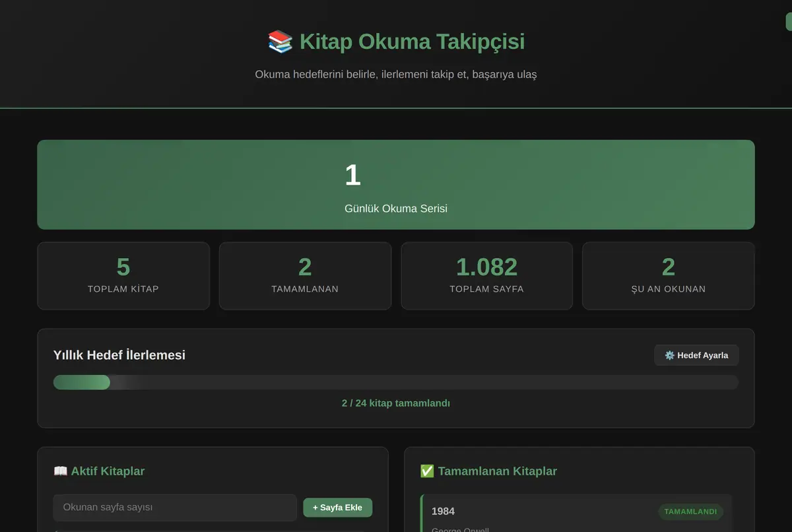Click the Günlük Okuma Serisi streak card
Image resolution: width=792 pixels, height=532 pixels.
[396, 185]
